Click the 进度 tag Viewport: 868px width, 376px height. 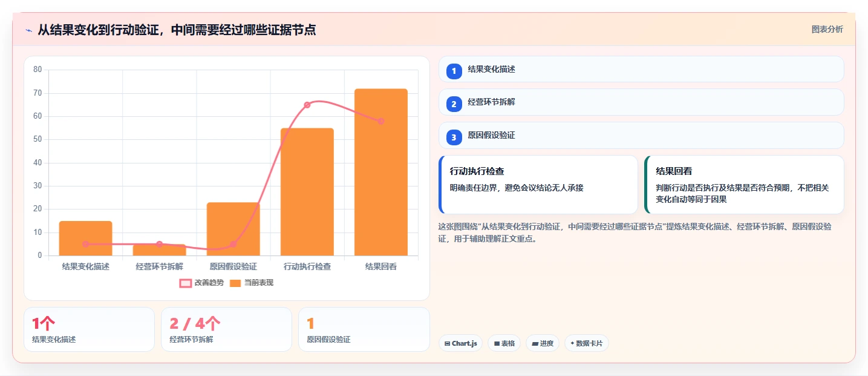click(543, 343)
